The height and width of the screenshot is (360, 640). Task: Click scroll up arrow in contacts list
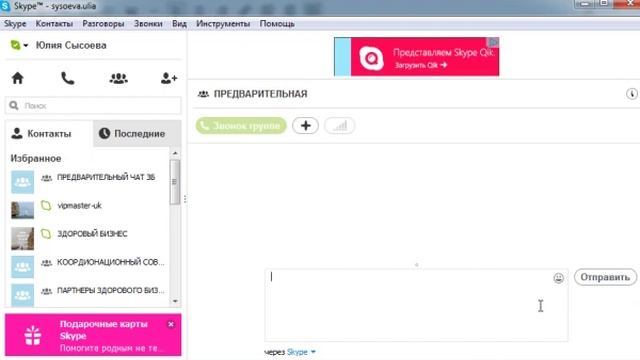pos(175,153)
